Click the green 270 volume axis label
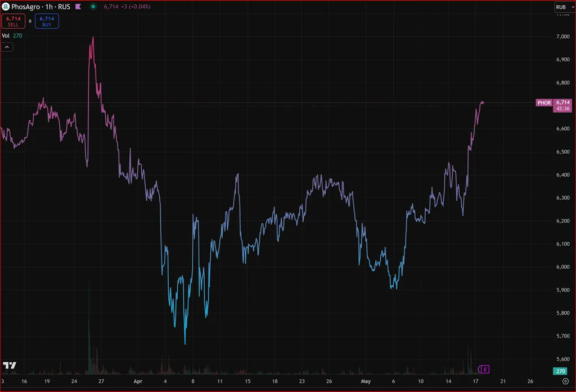 click(x=560, y=371)
